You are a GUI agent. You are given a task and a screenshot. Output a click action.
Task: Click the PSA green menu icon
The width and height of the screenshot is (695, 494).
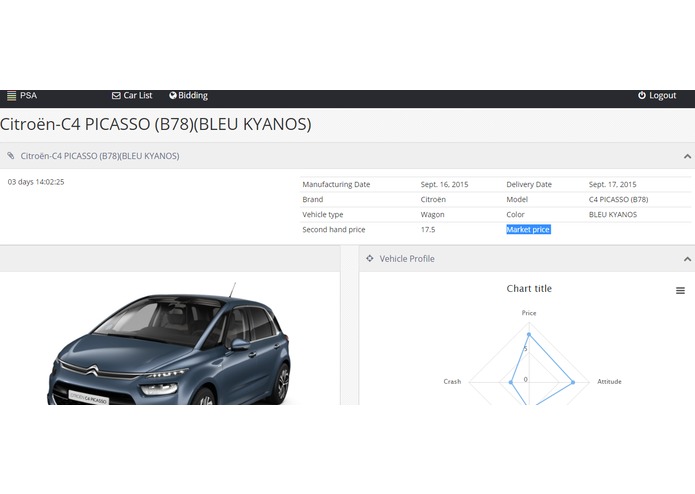coord(12,96)
